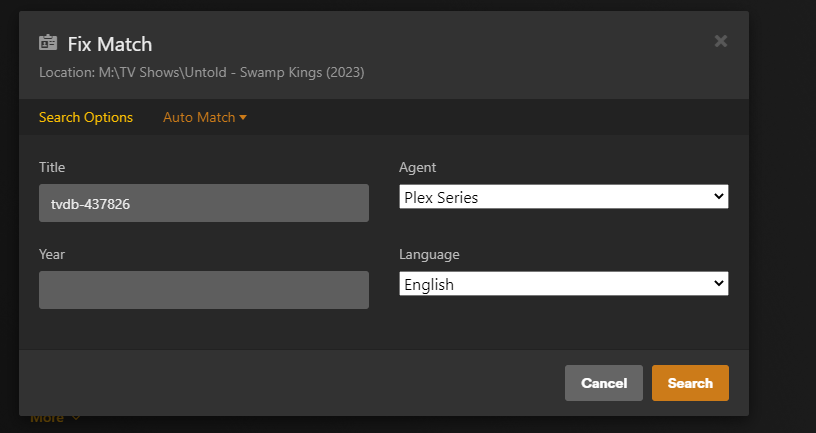This screenshot has height=433, width=816.
Task: Click the Agent label text
Action: (418, 167)
